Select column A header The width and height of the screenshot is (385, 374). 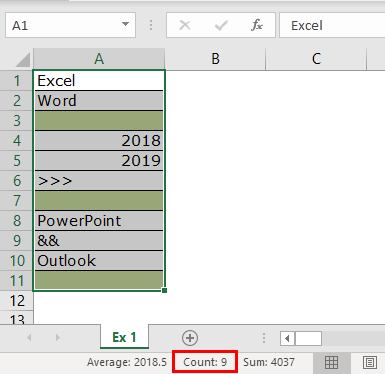pyautogui.click(x=99, y=59)
